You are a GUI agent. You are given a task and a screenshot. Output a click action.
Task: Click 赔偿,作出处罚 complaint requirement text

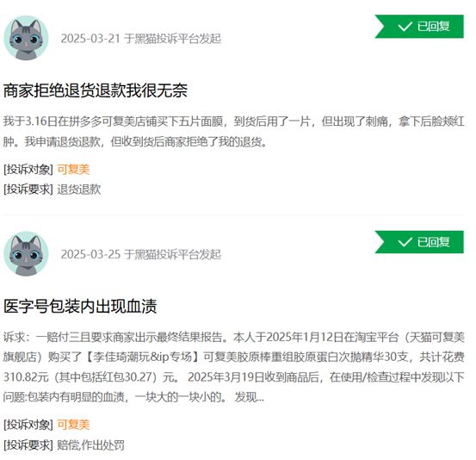(x=90, y=445)
